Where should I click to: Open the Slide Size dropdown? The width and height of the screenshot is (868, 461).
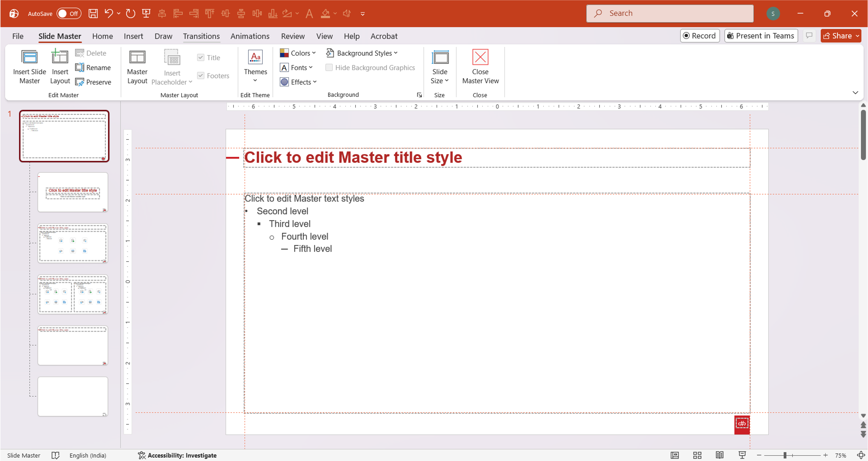click(440, 67)
